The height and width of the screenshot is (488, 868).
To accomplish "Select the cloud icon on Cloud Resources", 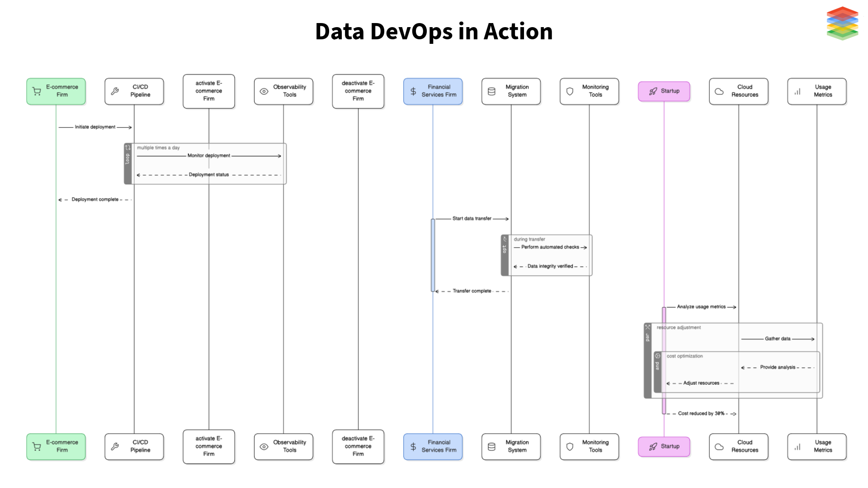I will click(x=720, y=91).
